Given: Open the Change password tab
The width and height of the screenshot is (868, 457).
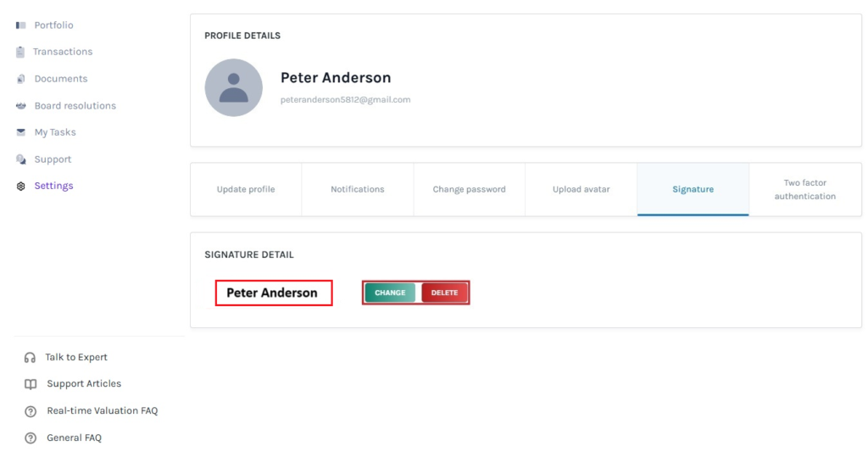Looking at the screenshot, I should tap(470, 189).
